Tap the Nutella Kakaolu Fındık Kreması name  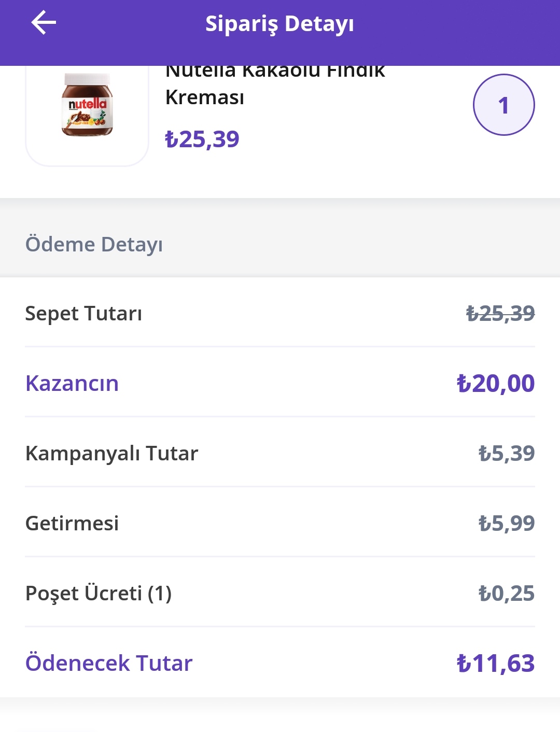(275, 83)
